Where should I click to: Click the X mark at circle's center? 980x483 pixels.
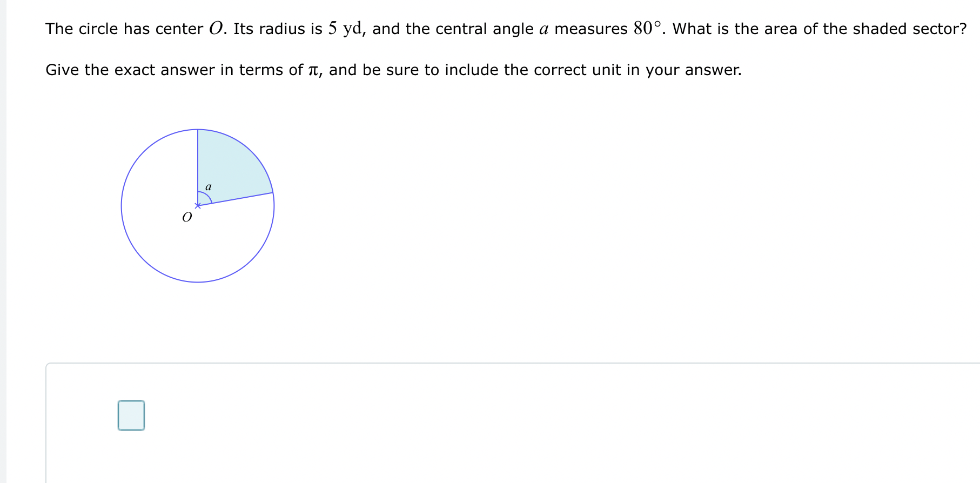click(197, 206)
